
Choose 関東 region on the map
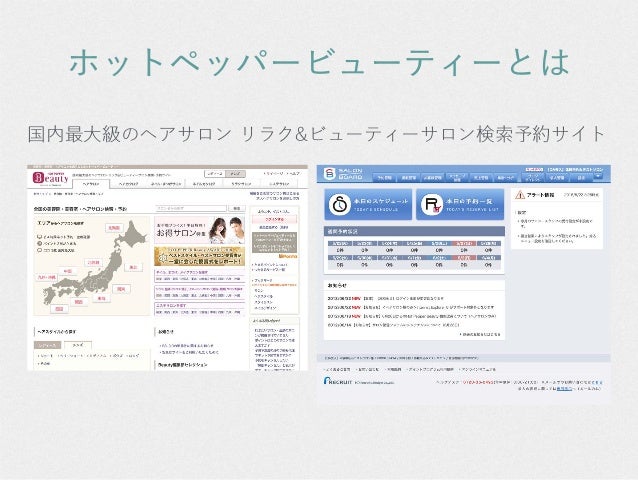click(x=121, y=289)
